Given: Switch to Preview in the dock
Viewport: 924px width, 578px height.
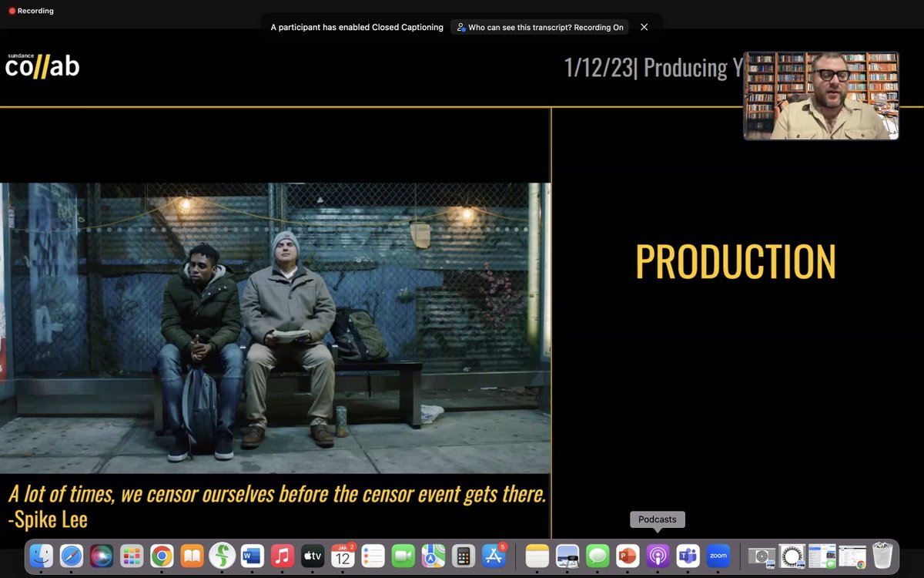Looking at the screenshot, I should click(567, 556).
